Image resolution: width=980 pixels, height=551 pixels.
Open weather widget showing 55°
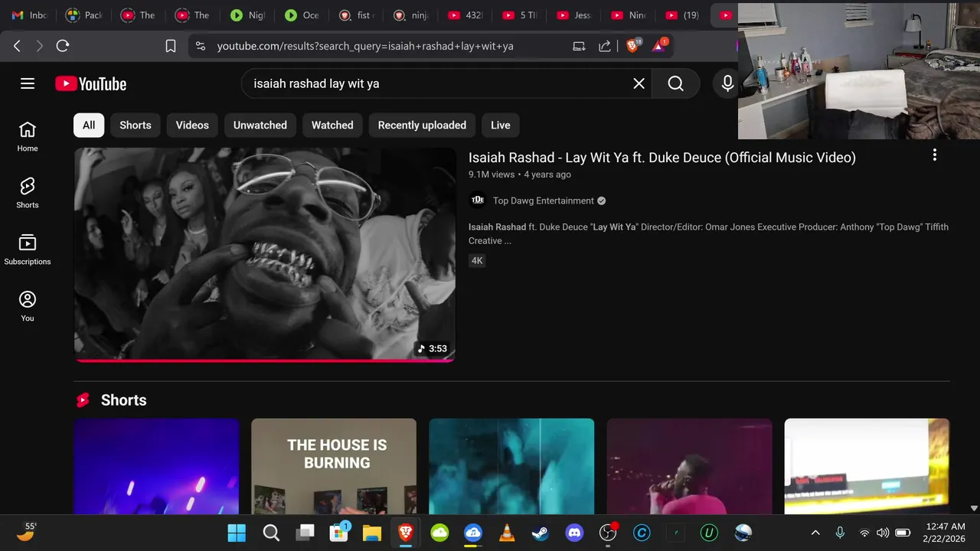click(26, 532)
